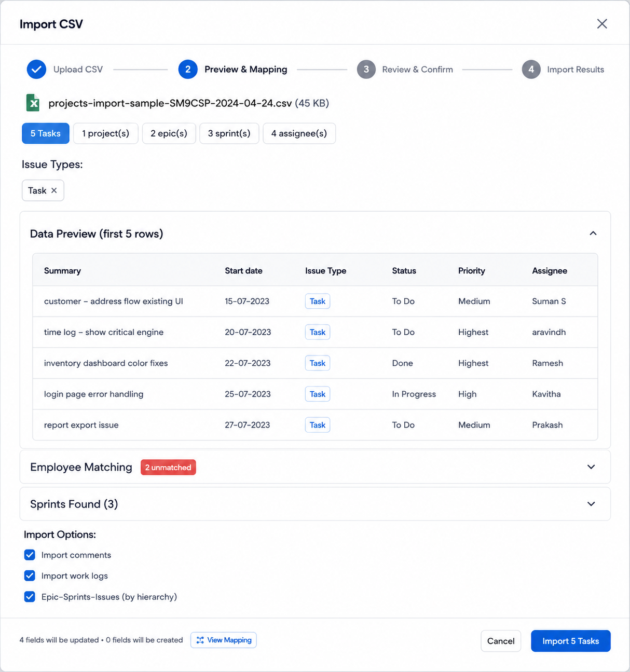Image resolution: width=630 pixels, height=672 pixels.
Task: Click assignee Ramesh
Action: pos(547,363)
